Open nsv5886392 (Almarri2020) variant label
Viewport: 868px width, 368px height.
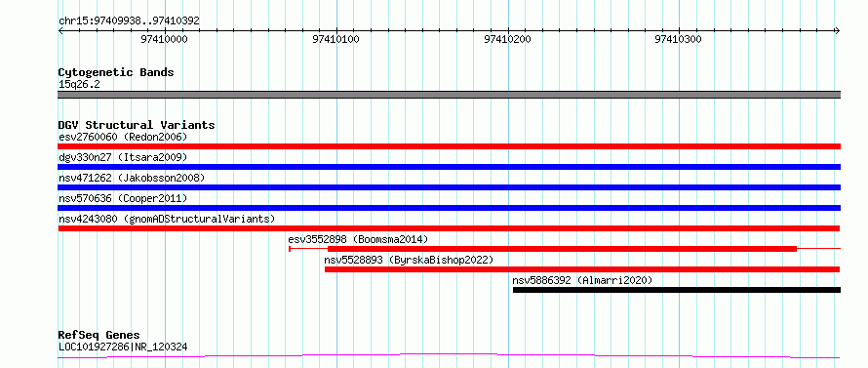point(583,280)
